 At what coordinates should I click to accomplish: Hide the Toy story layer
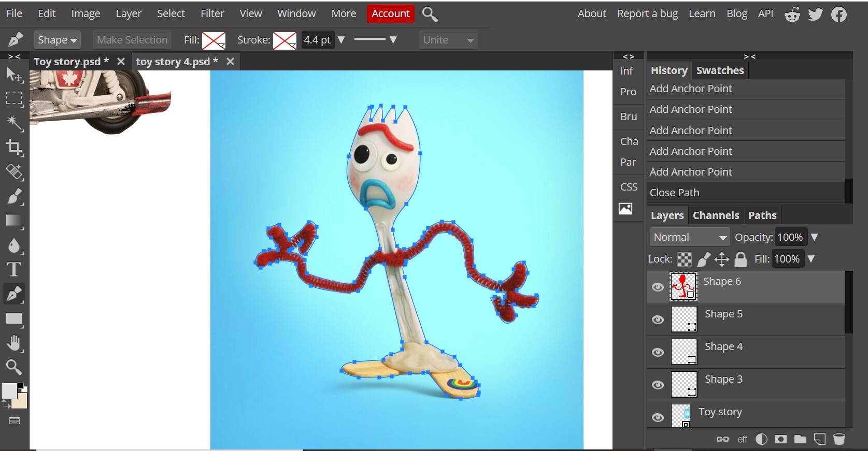pos(658,417)
